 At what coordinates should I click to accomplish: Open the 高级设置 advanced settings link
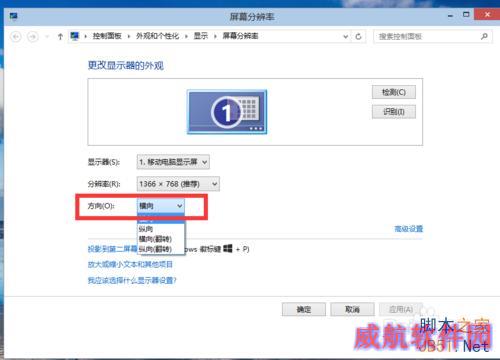tap(408, 229)
